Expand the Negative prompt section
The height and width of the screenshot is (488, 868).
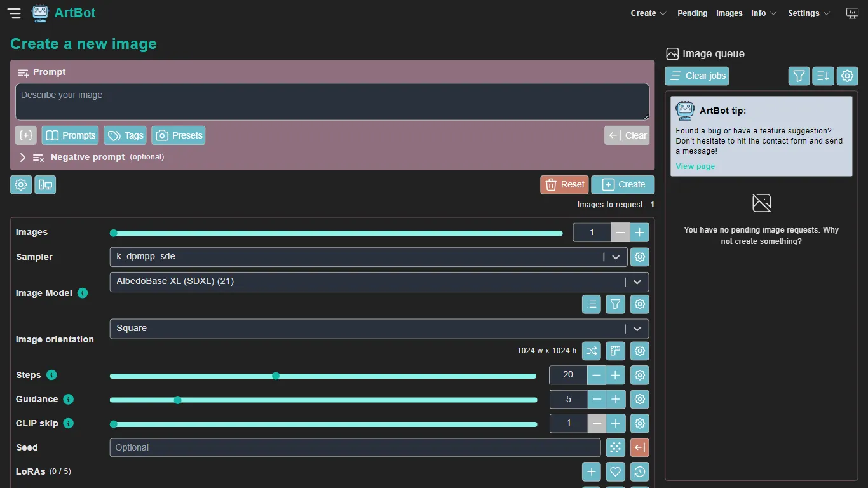pyautogui.click(x=23, y=157)
